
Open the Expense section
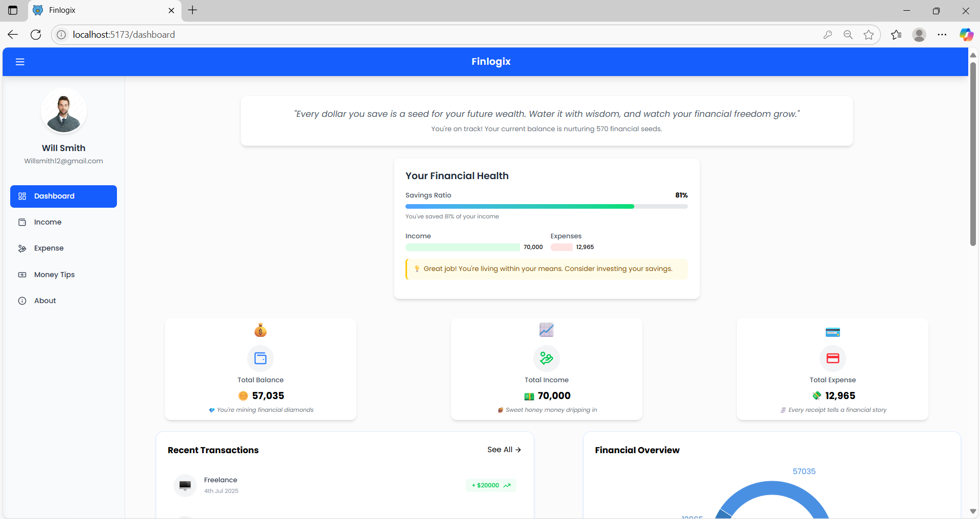click(63, 248)
